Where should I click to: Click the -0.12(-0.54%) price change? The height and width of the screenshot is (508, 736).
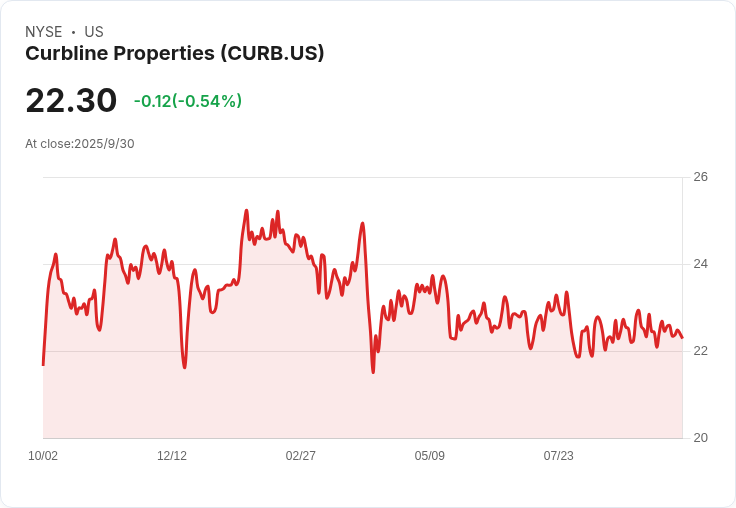[188, 101]
